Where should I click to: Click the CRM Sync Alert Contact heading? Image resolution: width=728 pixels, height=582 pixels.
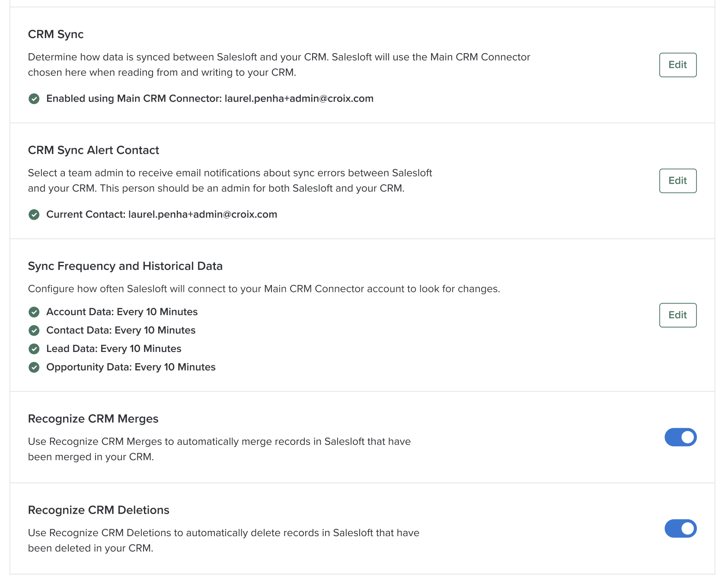93,150
